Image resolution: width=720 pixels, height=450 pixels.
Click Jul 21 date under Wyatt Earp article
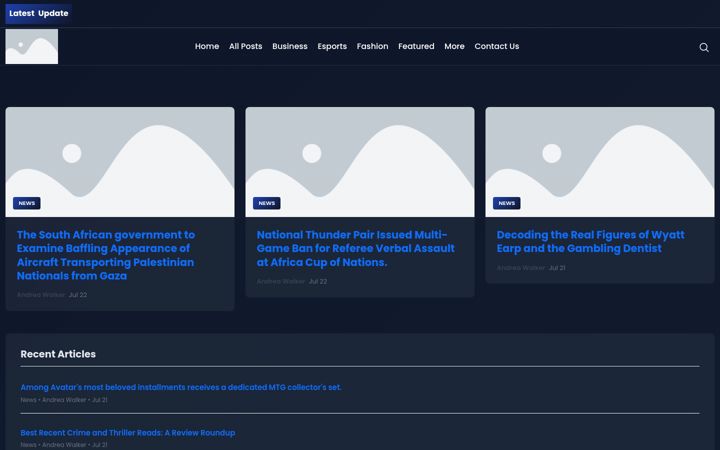point(557,268)
